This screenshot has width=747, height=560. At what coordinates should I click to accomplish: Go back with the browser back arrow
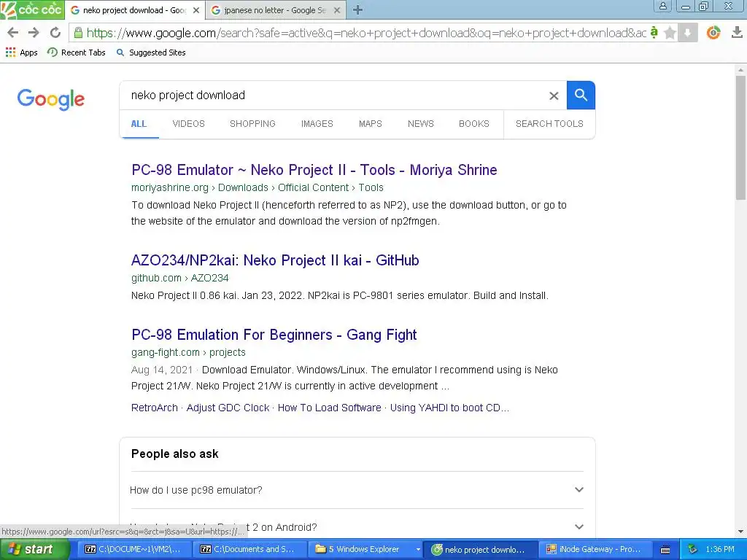pyautogui.click(x=13, y=32)
